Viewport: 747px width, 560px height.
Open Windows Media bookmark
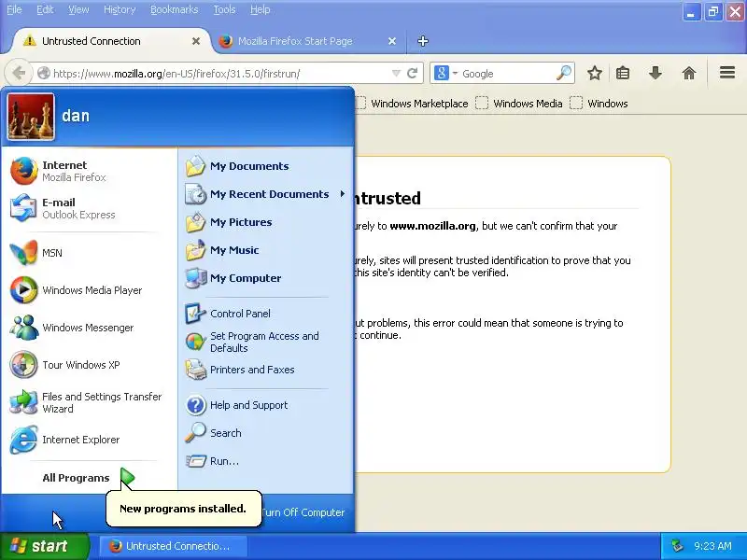tap(519, 104)
